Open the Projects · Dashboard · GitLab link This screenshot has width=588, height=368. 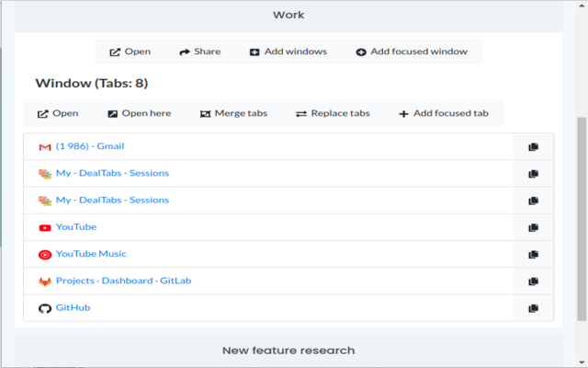[x=124, y=281]
